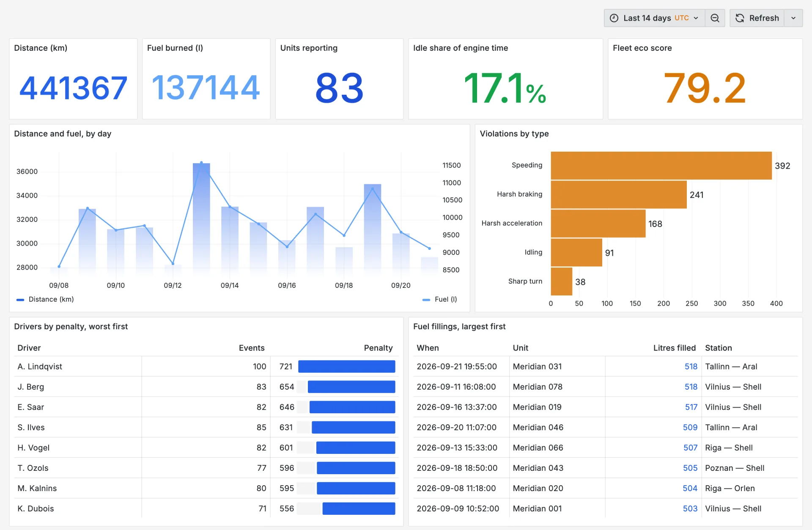The image size is (812, 530).
Task: Click the Harsh braking bar
Action: tap(619, 194)
